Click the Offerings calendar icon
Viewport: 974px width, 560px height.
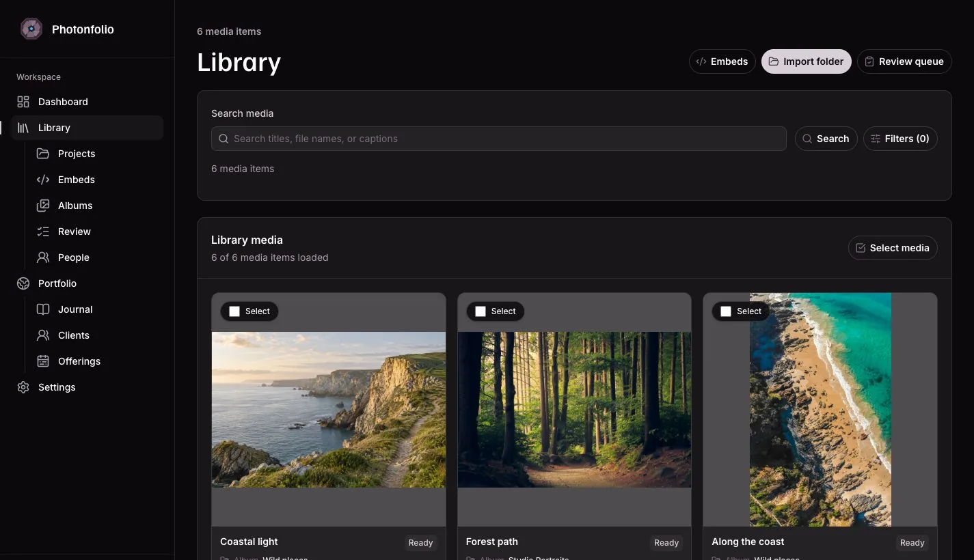tap(43, 361)
